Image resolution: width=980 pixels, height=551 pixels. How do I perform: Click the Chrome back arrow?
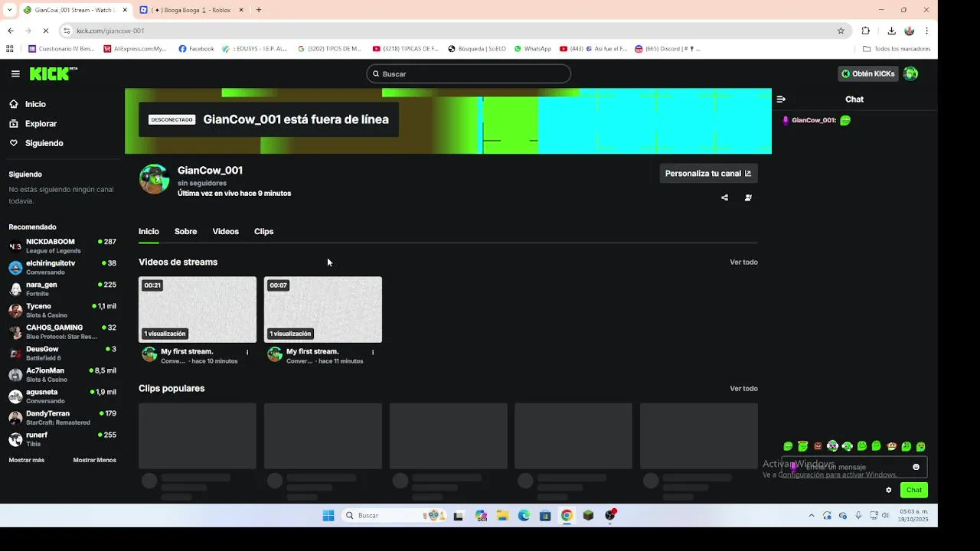[x=11, y=31]
